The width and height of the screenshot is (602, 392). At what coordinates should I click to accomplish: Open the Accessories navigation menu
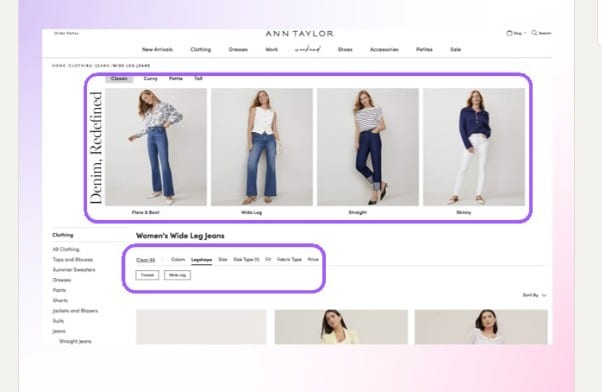[384, 50]
